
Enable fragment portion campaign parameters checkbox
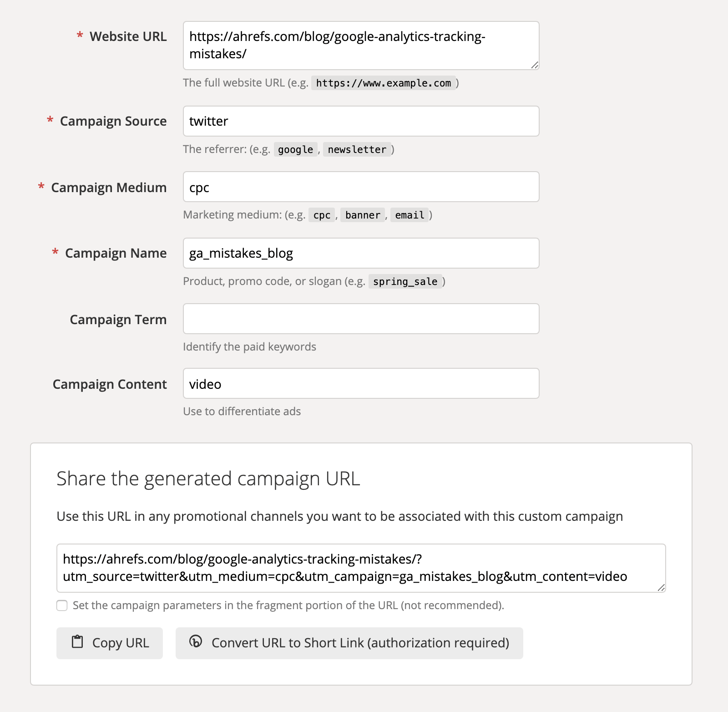point(62,605)
